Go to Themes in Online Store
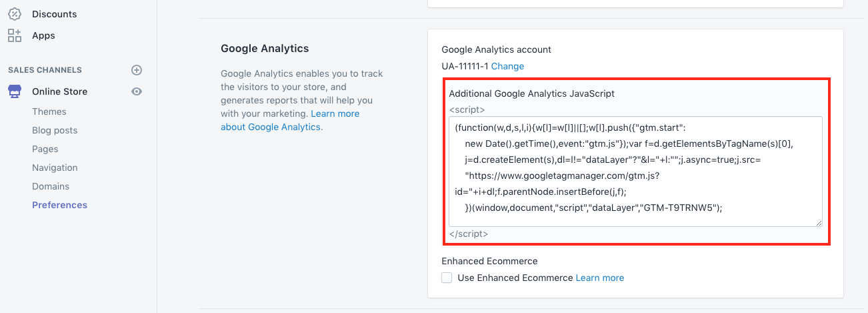Viewport: 868px width, 313px height. 49,111
